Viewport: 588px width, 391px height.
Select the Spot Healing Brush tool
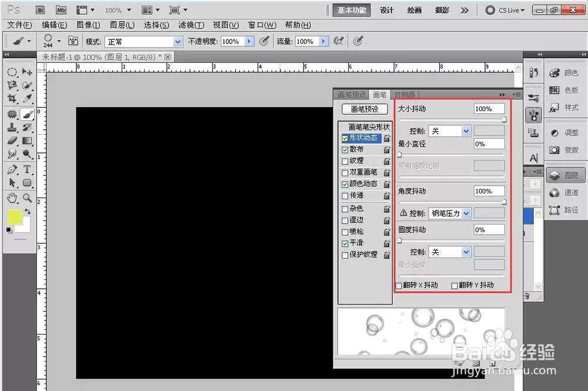click(x=12, y=114)
